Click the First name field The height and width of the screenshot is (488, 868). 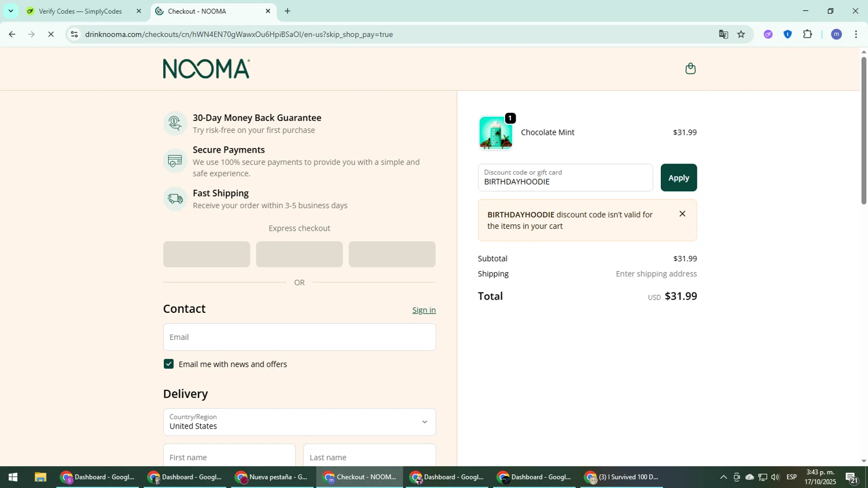229,457
